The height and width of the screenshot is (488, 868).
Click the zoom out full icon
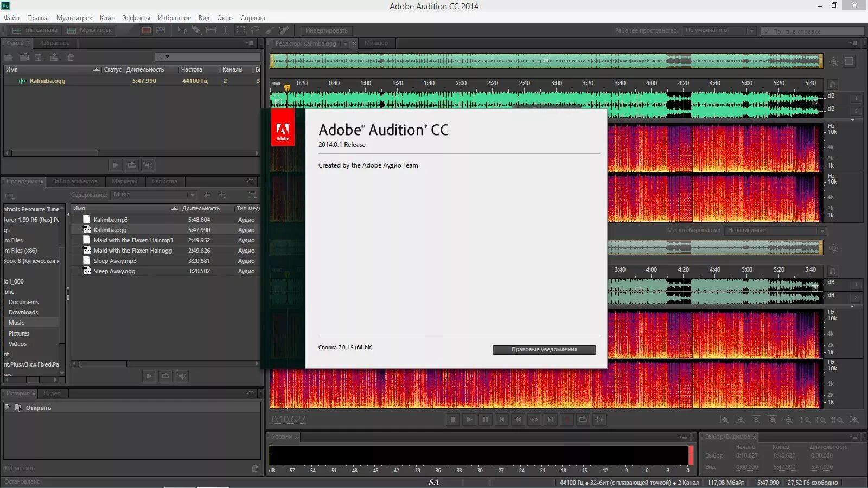click(789, 420)
